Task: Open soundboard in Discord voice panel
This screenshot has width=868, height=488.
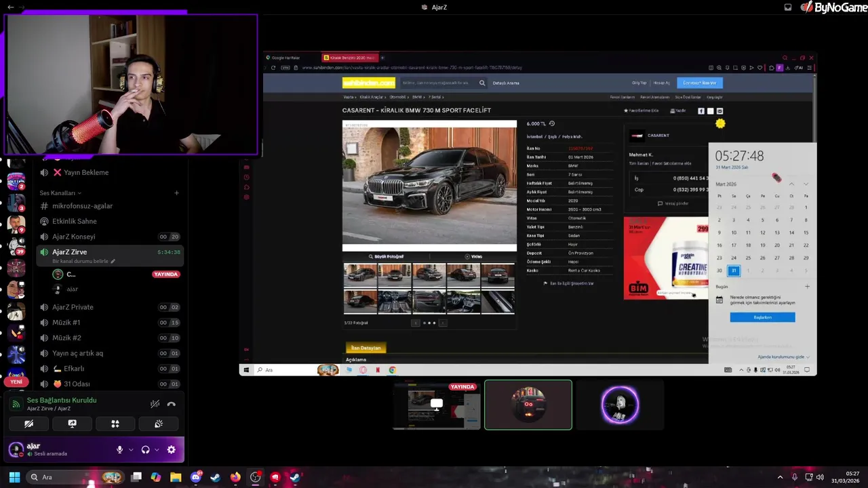Action: 159,424
